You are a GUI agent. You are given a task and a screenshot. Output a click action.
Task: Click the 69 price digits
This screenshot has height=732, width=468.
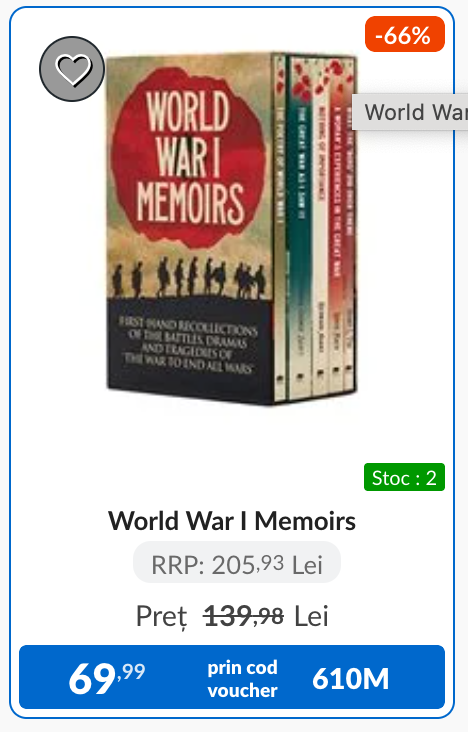pyautogui.click(x=92, y=679)
